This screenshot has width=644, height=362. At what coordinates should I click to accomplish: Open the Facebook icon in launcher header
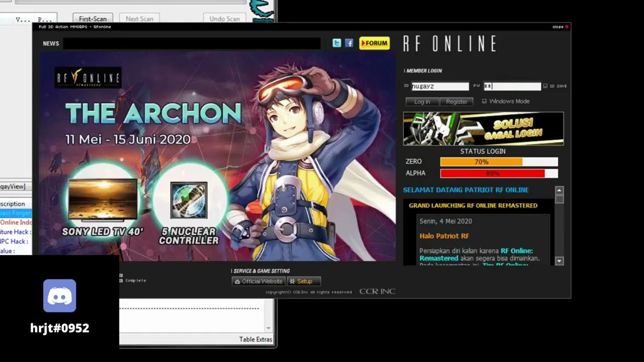click(349, 43)
